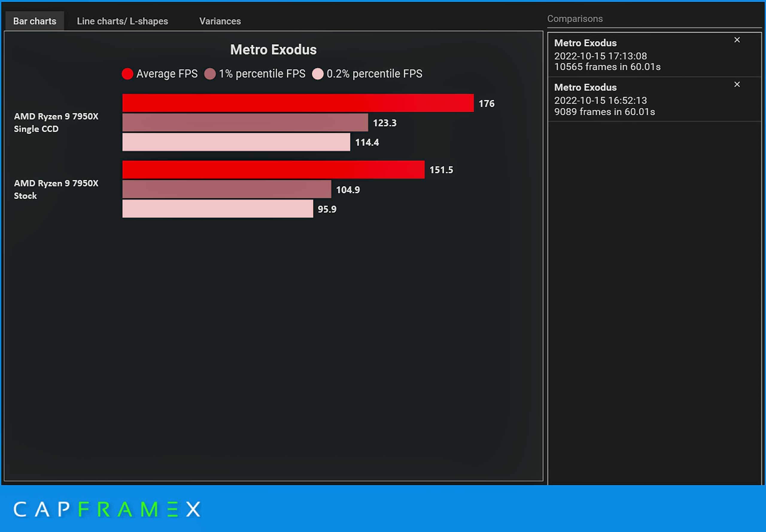This screenshot has height=532, width=766.
Task: Select Line charts/ L-shapes tab
Action: point(122,21)
